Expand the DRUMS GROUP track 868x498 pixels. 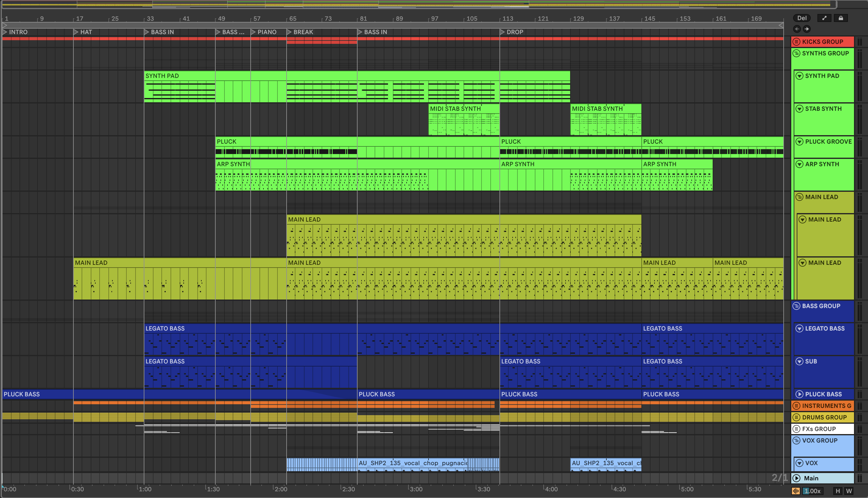click(x=796, y=417)
